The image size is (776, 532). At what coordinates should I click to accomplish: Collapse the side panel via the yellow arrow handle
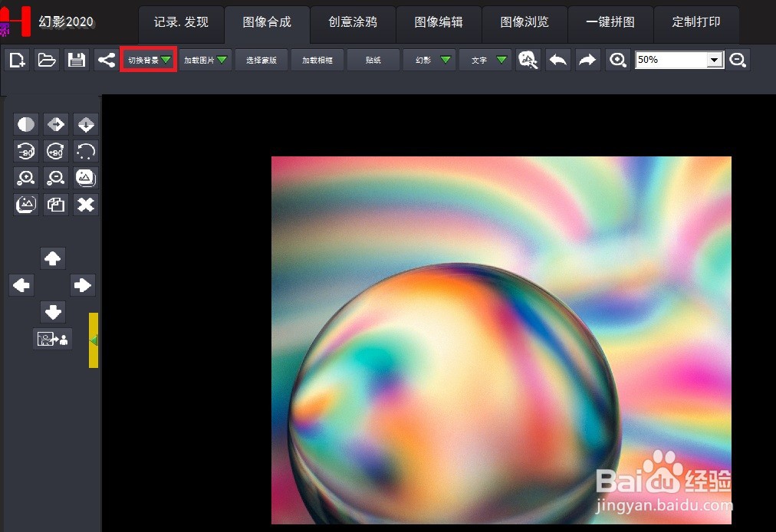tap(94, 340)
